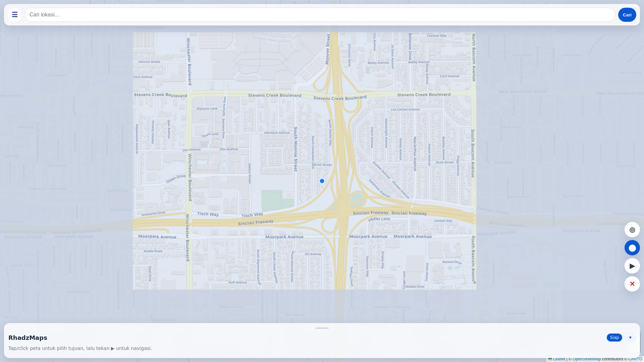Viewport: 644px width, 362px height.
Task: Open the OpenStreetMap attribution link
Action: coord(587,359)
